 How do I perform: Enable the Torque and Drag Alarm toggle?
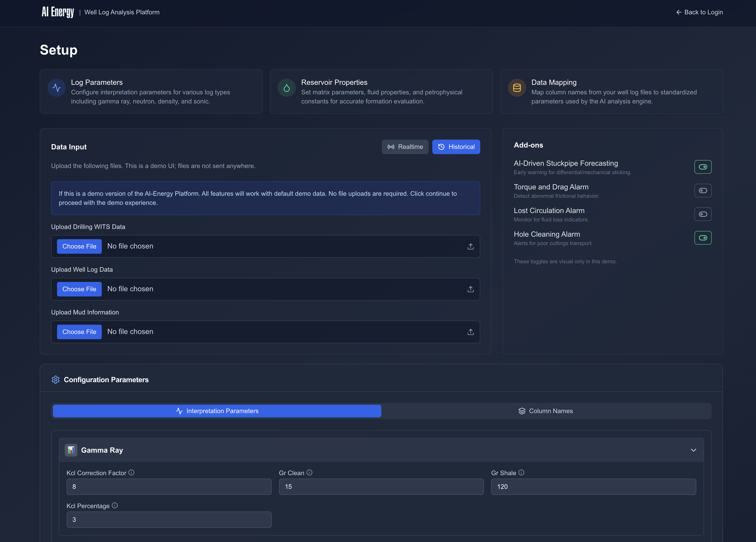pyautogui.click(x=703, y=191)
